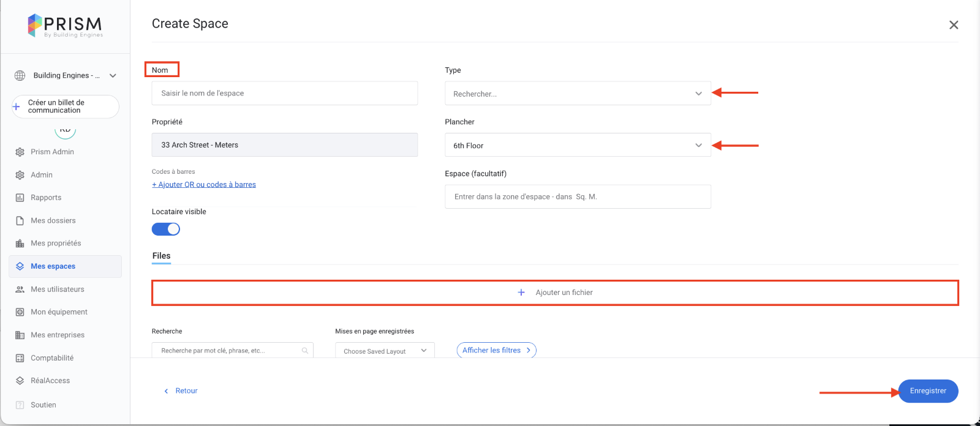Switch to the Files tab

162,256
